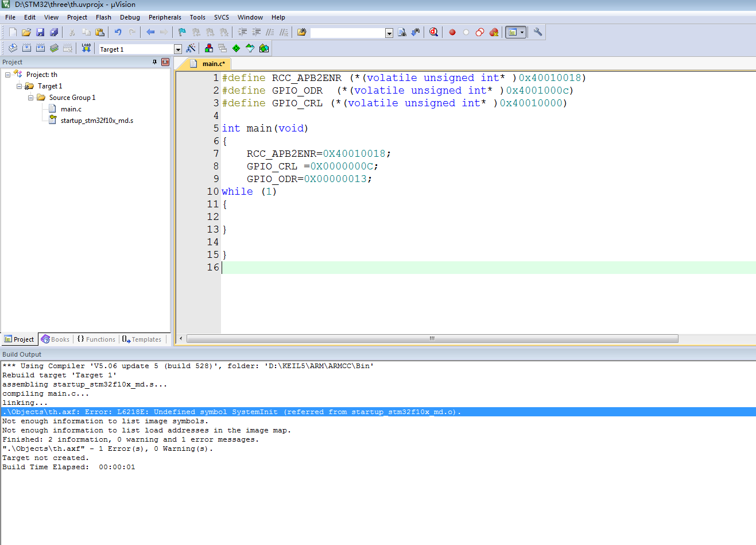Build the target with the Build icon
756x545 pixels.
(x=26, y=48)
